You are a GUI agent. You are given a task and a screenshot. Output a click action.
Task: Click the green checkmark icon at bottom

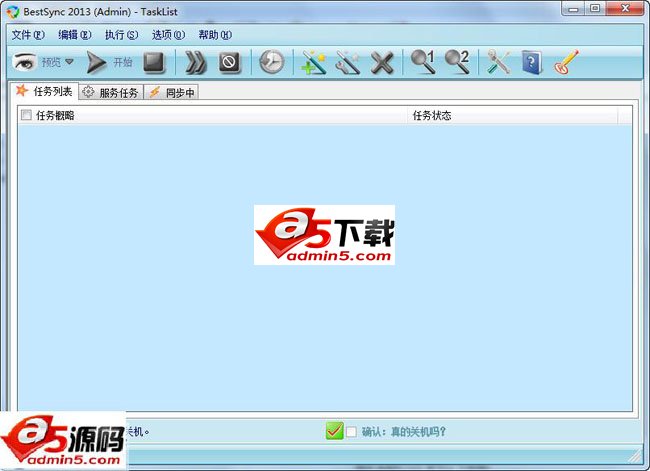(x=334, y=431)
